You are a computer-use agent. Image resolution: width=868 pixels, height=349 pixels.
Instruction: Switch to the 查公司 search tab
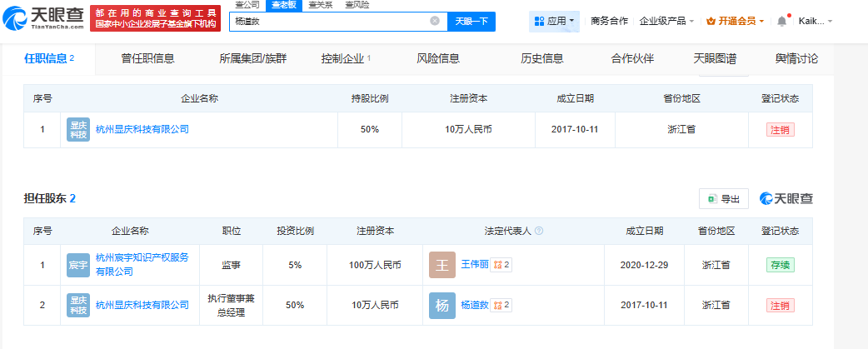pos(247,5)
